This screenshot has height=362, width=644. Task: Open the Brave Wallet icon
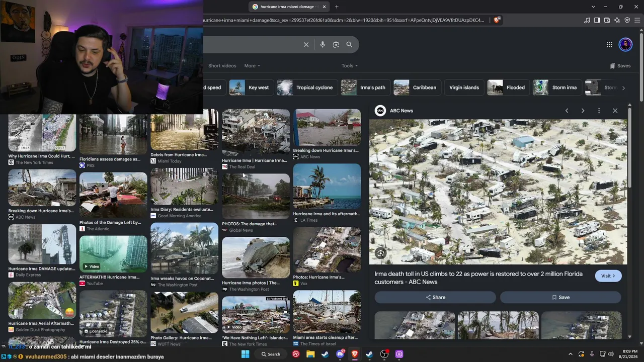point(607,20)
